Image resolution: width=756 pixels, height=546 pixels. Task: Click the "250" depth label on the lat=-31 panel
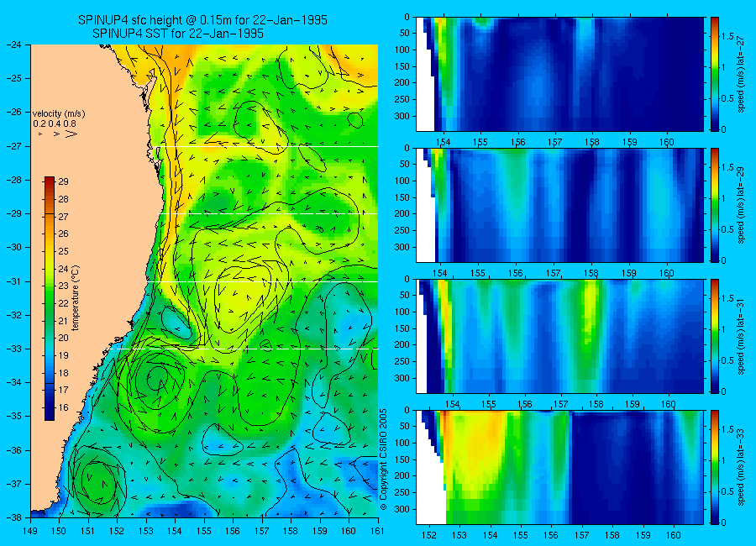point(402,361)
